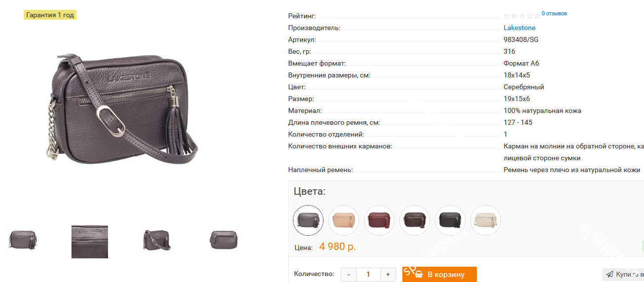Click the quantity input field
This screenshot has width=644, height=282.
click(x=368, y=275)
